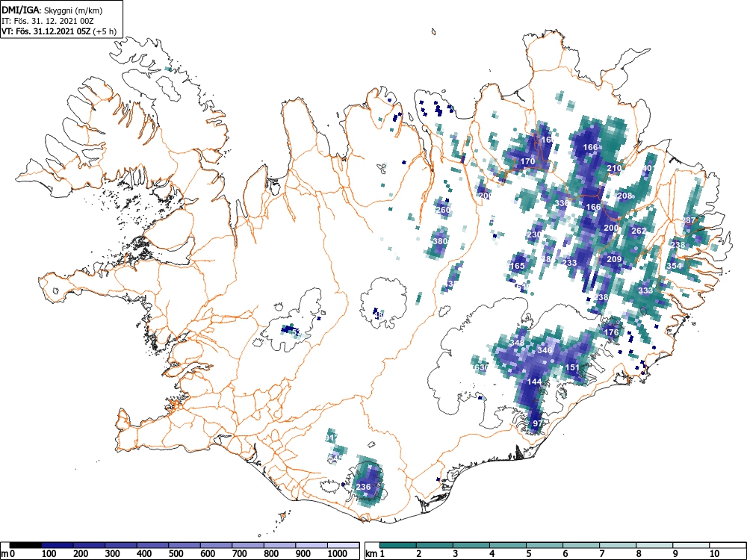Image resolution: width=747 pixels, height=560 pixels.
Task: Click the 10 label on the kilometre scale
Action: pos(714,554)
